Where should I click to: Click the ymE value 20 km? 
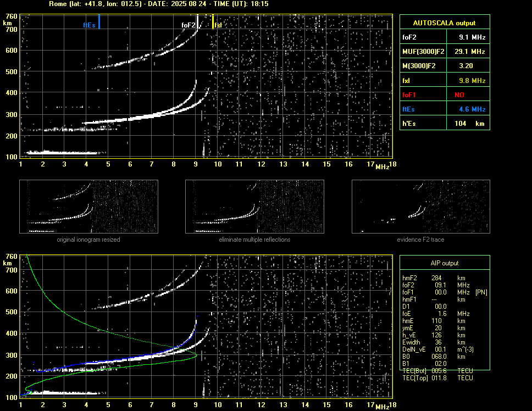tap(450, 328)
